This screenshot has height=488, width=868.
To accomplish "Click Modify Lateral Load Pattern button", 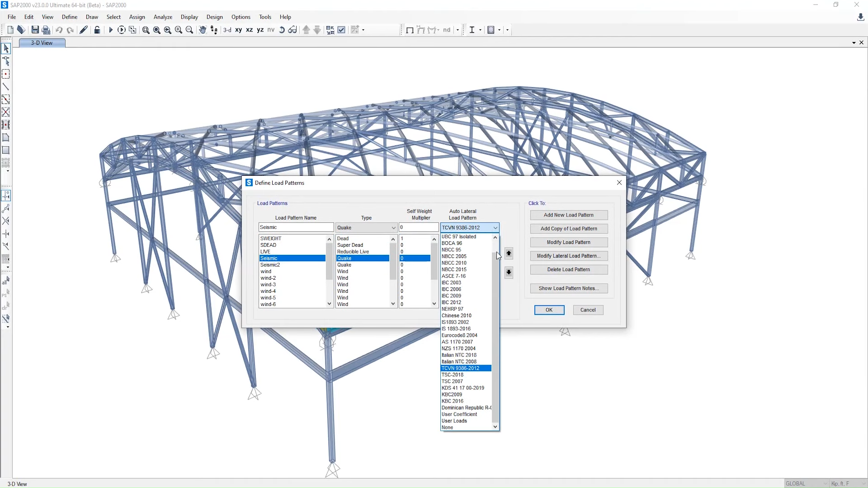I will pos(569,256).
